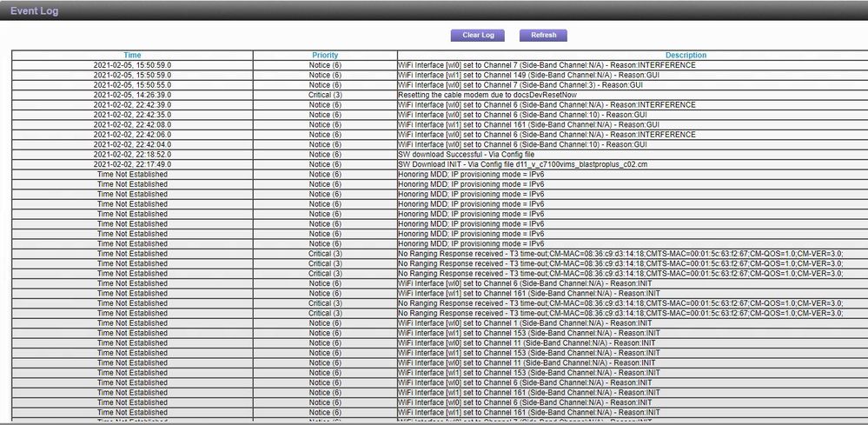Select Notice (6) in the 22:18:52.0 row

[x=325, y=155]
